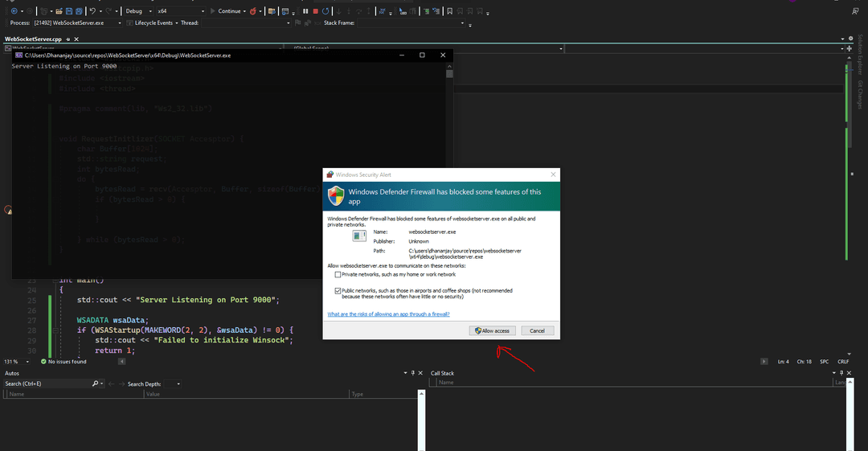Pin the Call Stack panel
The image size is (868, 451).
[841, 373]
